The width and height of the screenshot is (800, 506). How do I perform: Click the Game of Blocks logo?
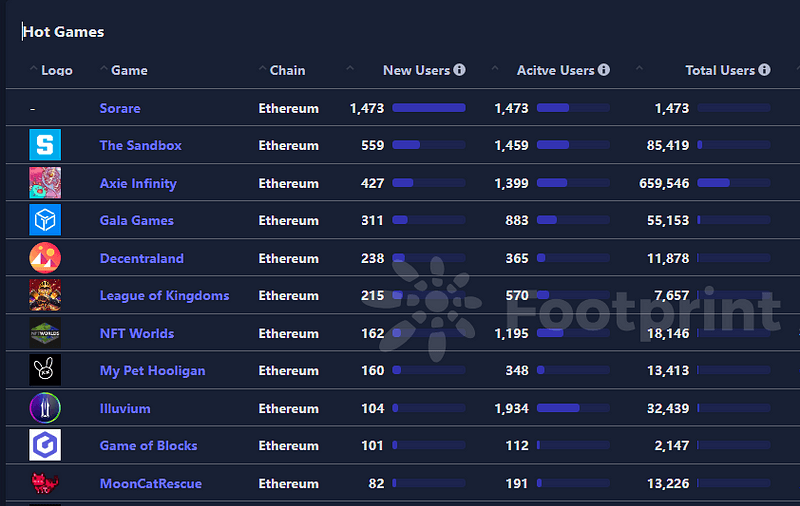point(45,445)
